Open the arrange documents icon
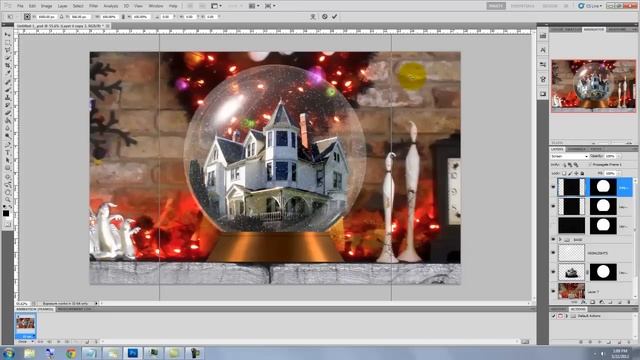 [x=253, y=6]
